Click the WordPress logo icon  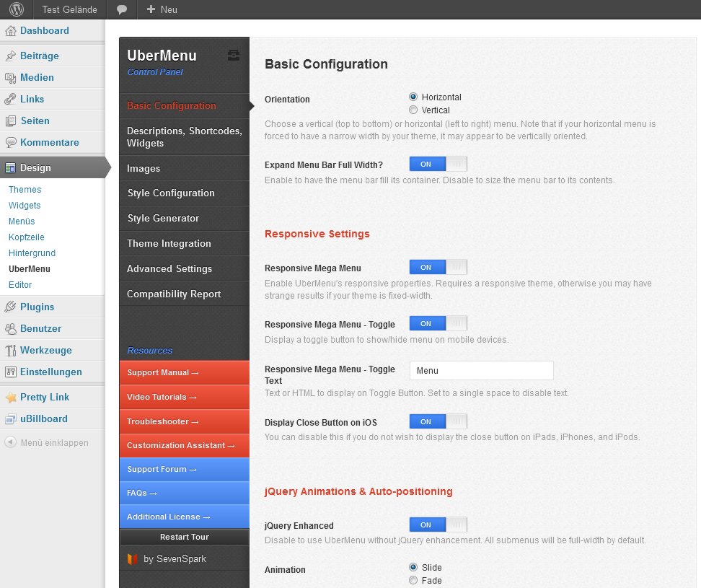[17, 9]
